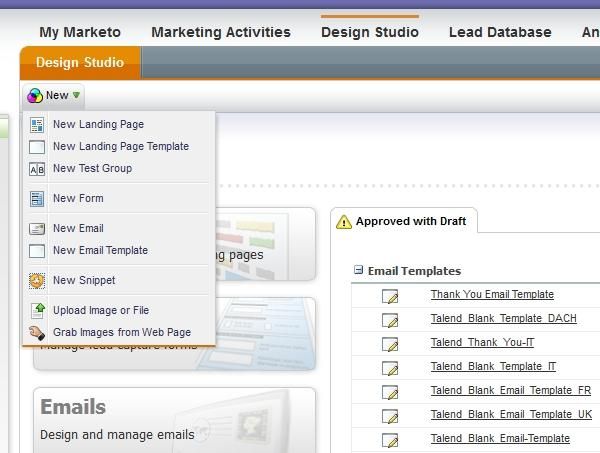The width and height of the screenshot is (600, 453).
Task: Click the New Form icon
Action: 37,199
